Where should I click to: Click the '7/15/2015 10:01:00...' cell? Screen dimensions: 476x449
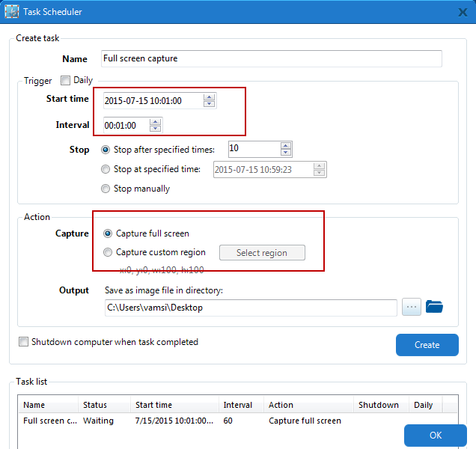tap(174, 421)
